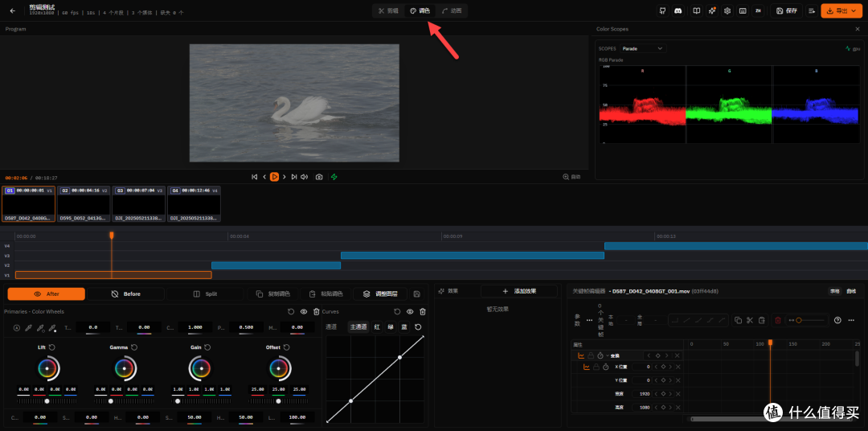Click the 宽度 value field 1920
The height and width of the screenshot is (431, 868).
[643, 393]
